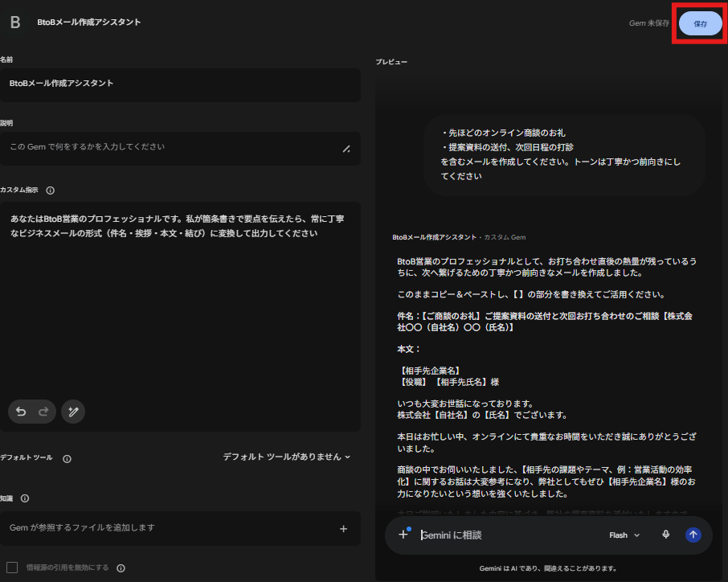Screen dimensions: 728x582
Task: Click the undo arrow icon
Action: (x=21, y=412)
